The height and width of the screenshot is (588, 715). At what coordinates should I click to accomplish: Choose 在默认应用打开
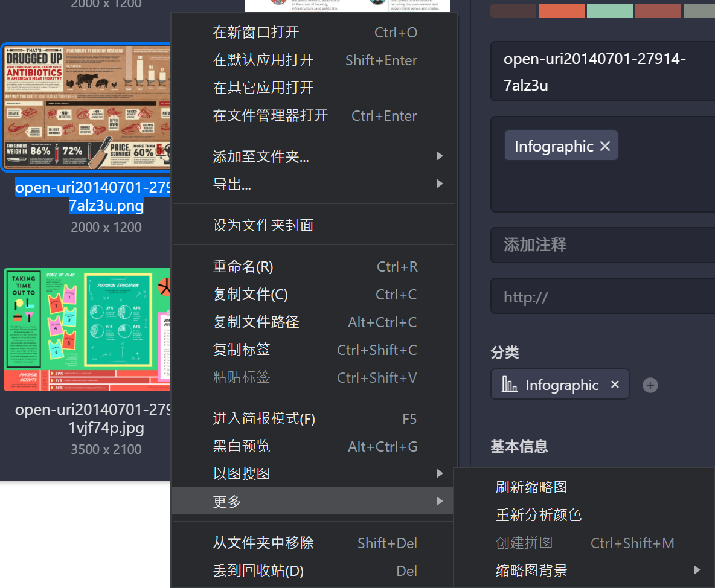(x=314, y=60)
